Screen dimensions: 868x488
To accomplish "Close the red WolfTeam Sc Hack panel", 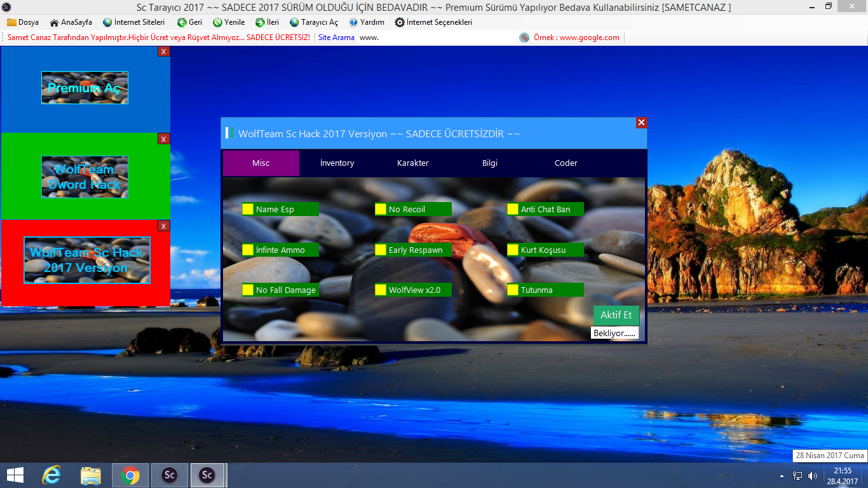I will coord(163,226).
